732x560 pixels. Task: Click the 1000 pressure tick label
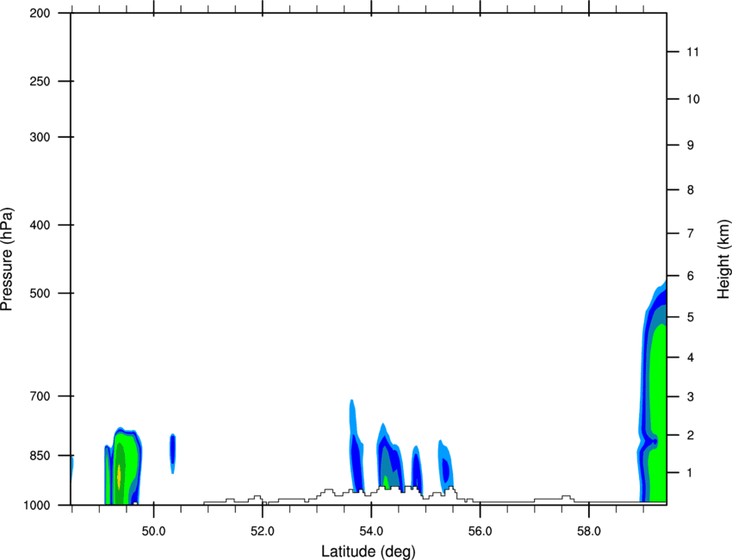pos(36,505)
